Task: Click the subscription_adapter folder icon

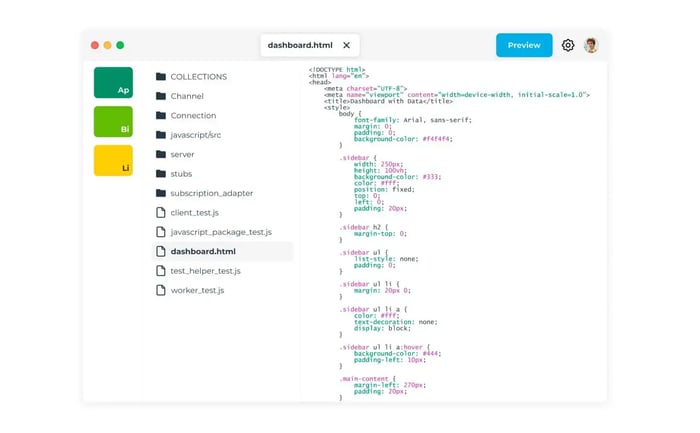Action: pos(161,193)
